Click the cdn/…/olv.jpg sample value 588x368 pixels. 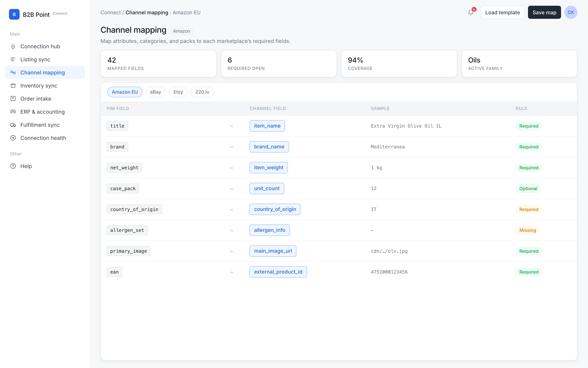tap(389, 251)
